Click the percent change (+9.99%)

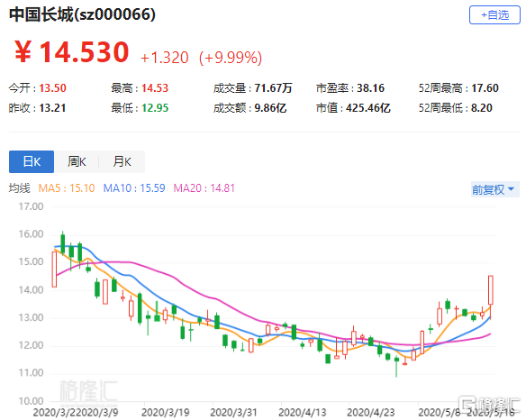(x=231, y=58)
